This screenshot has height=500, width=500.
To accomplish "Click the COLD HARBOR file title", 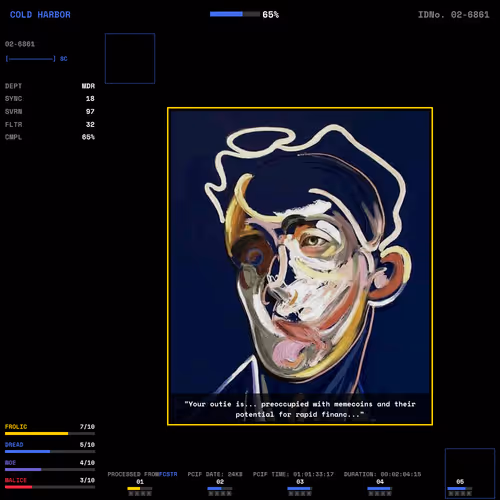I will point(40,15).
